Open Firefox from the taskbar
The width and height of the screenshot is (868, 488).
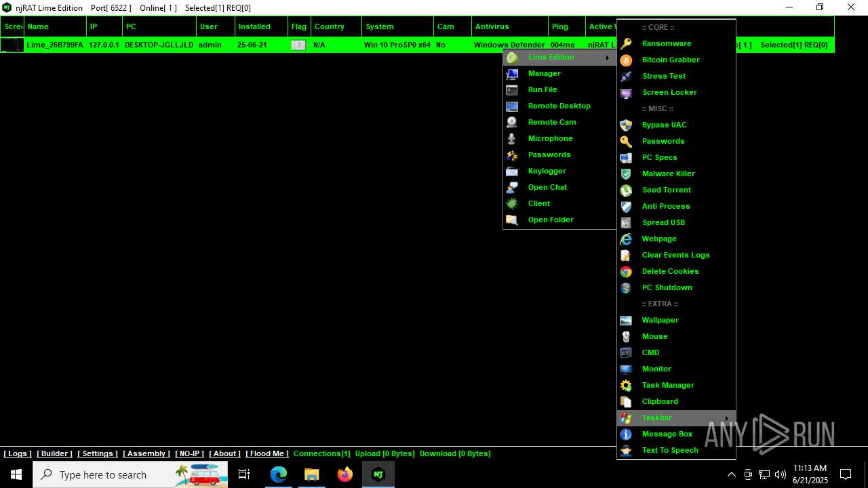pyautogui.click(x=345, y=474)
